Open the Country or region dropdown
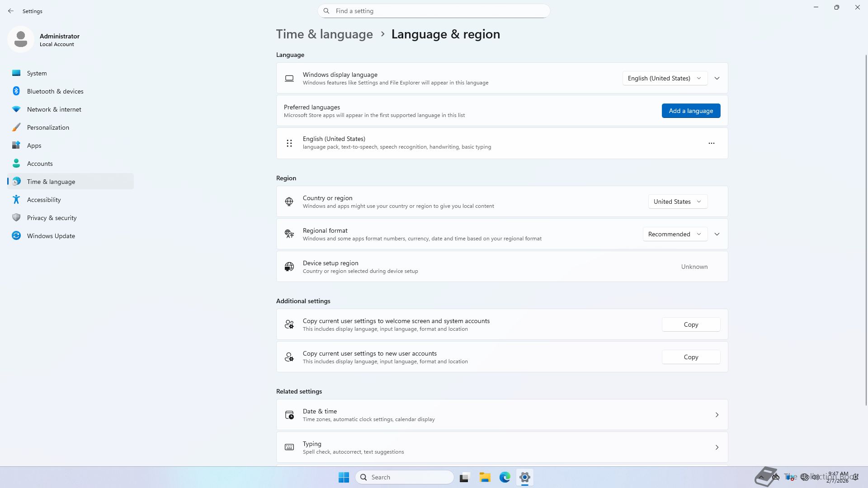 coord(677,202)
